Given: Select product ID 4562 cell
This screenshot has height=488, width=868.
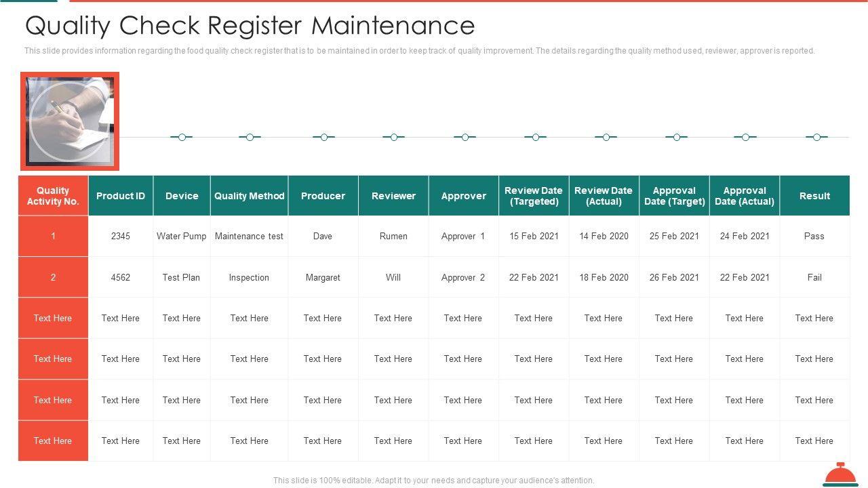Looking at the screenshot, I should pyautogui.click(x=121, y=277).
